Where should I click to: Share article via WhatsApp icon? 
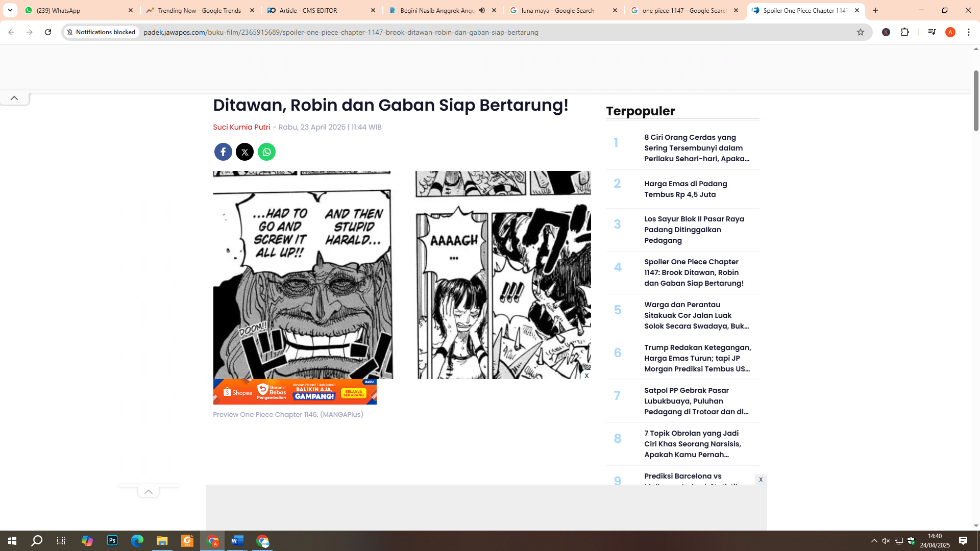coord(266,152)
